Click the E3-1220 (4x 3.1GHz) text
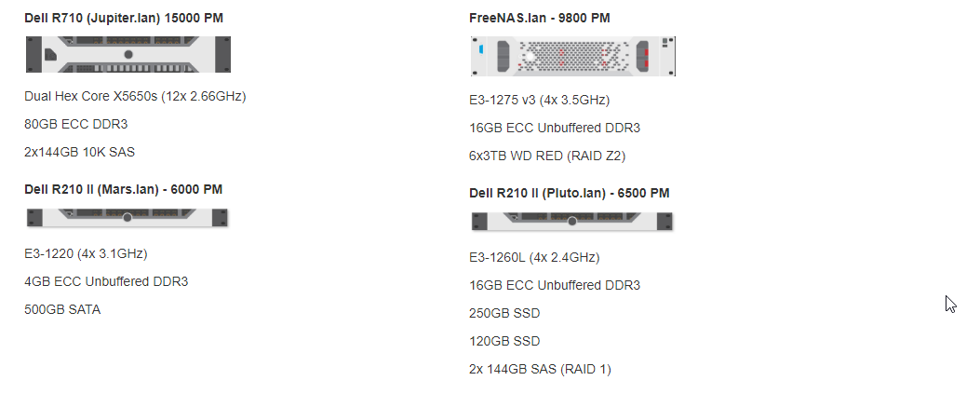The height and width of the screenshot is (394, 980). coord(86,253)
